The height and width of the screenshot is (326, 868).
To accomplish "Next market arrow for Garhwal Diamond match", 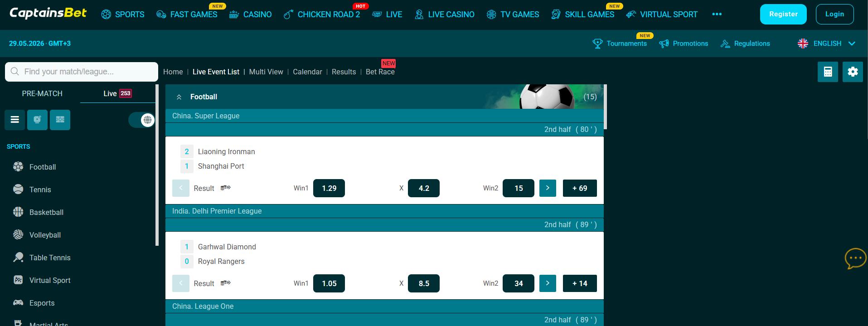I will (x=548, y=283).
